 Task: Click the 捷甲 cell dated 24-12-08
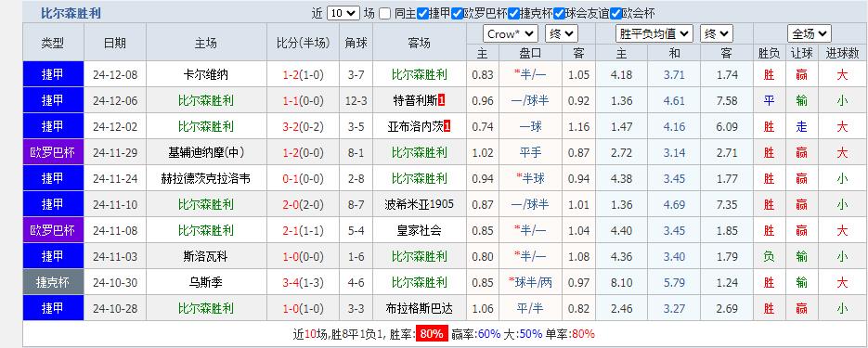pos(53,74)
